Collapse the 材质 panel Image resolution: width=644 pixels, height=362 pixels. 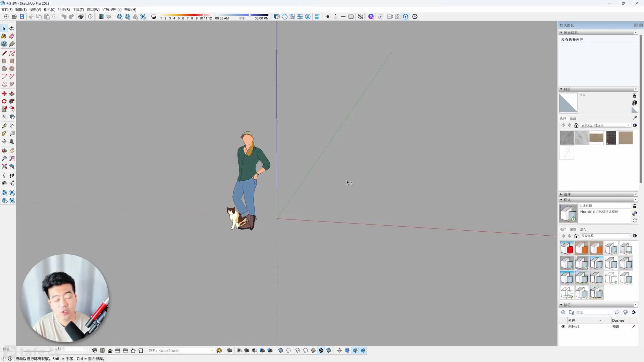click(561, 89)
